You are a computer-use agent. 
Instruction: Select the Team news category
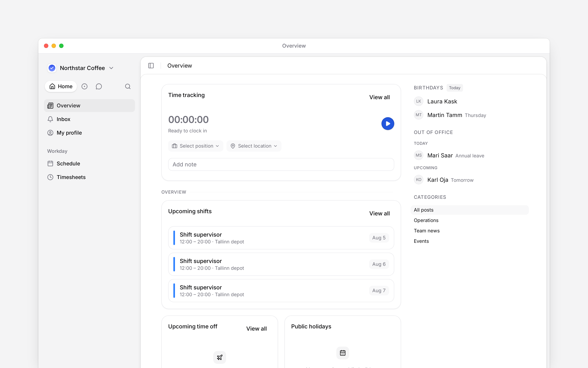[469, 231]
